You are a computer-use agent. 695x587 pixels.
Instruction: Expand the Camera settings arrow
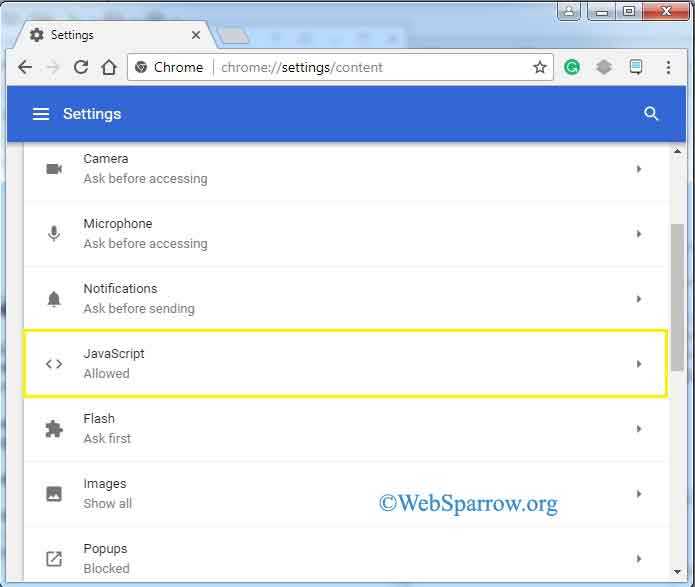tap(639, 169)
